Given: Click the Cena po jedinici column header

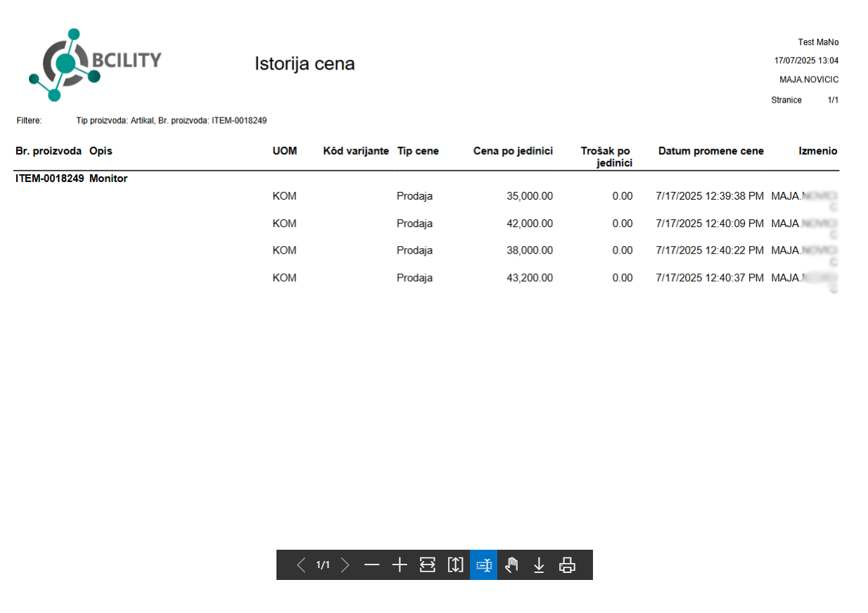Looking at the screenshot, I should click(513, 151).
